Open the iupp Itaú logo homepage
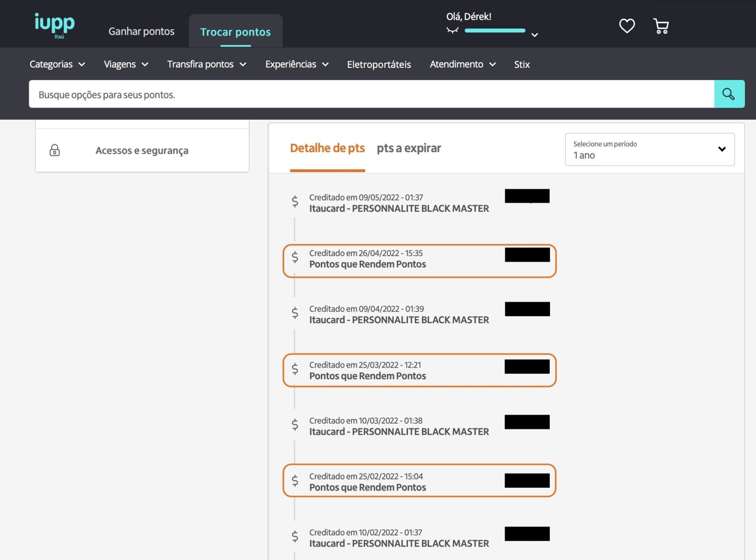This screenshot has width=756, height=560. point(54,26)
